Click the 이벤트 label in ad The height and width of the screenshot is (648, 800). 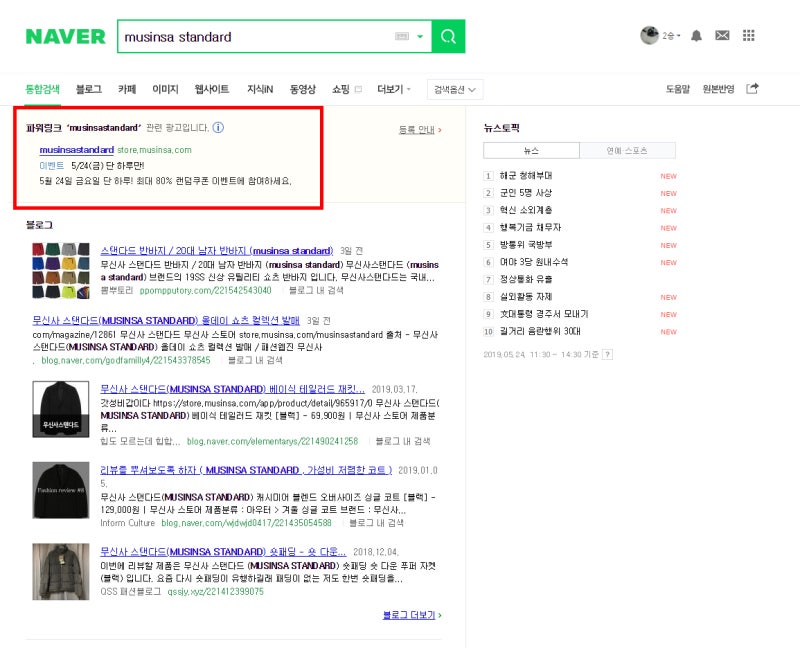(x=52, y=165)
